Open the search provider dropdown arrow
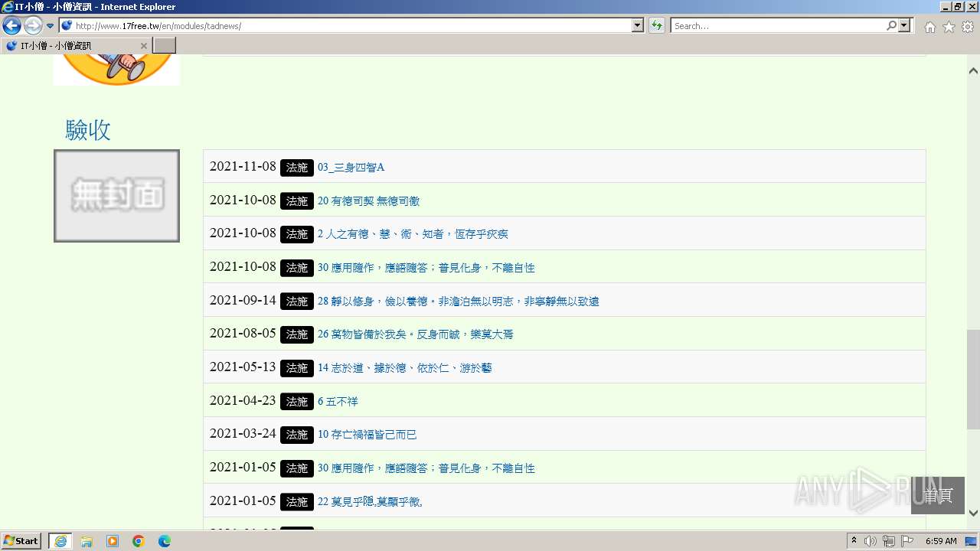Screen dimensions: 980x551 (x=905, y=25)
